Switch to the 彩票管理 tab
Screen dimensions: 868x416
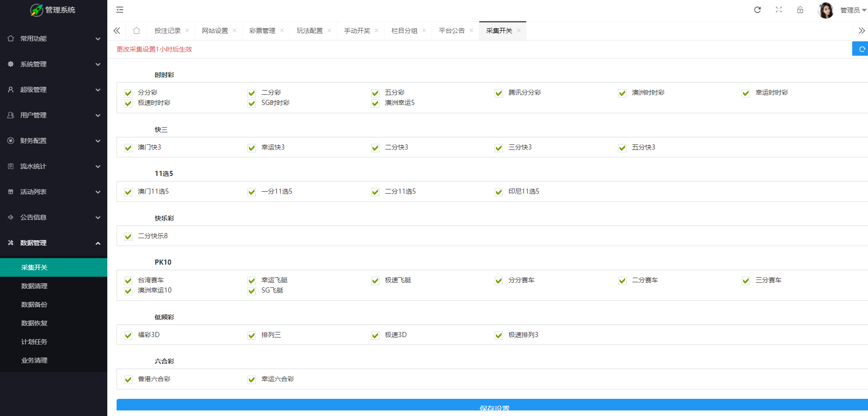click(262, 31)
